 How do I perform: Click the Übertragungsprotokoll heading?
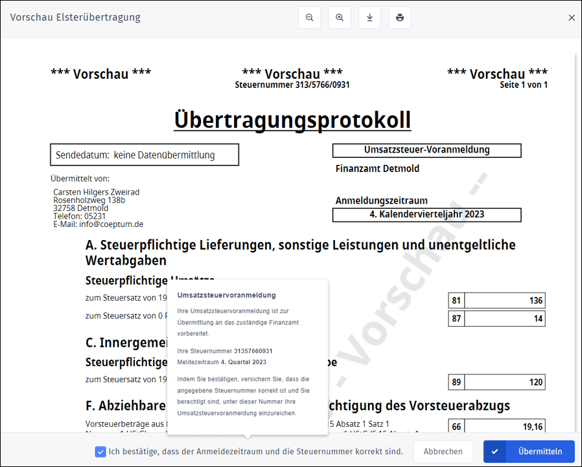click(x=292, y=120)
